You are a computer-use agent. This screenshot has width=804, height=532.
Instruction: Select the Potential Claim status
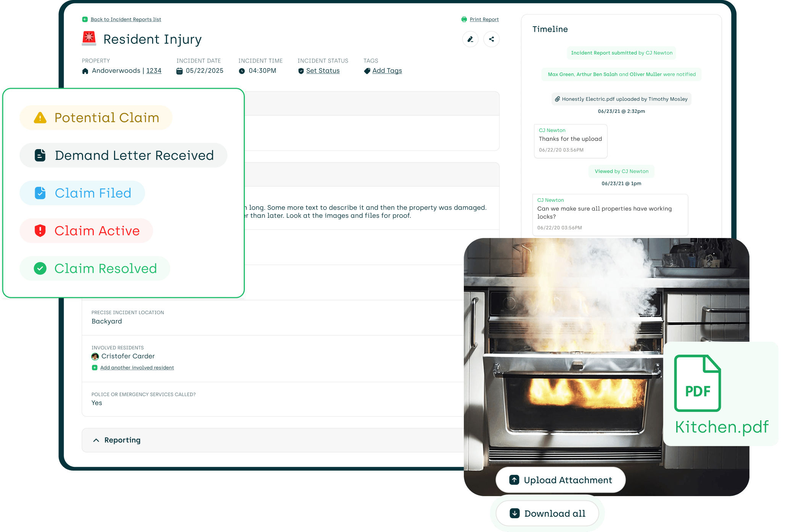click(x=96, y=117)
